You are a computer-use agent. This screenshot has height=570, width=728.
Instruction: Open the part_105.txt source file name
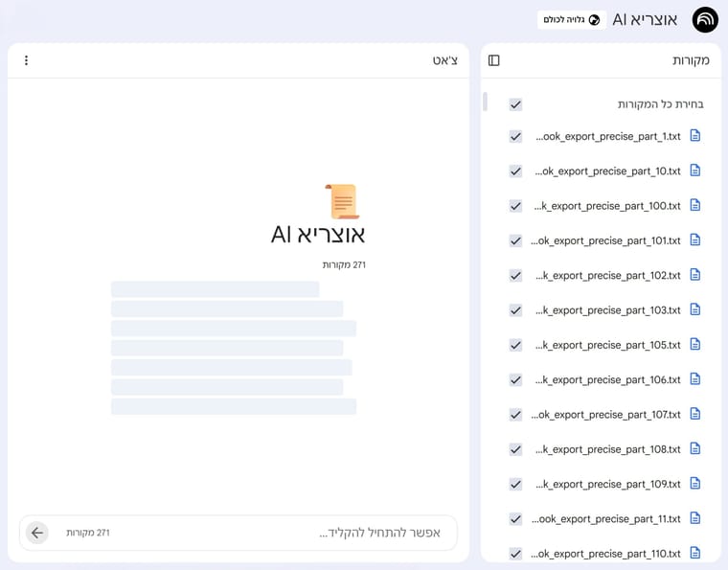coord(608,345)
